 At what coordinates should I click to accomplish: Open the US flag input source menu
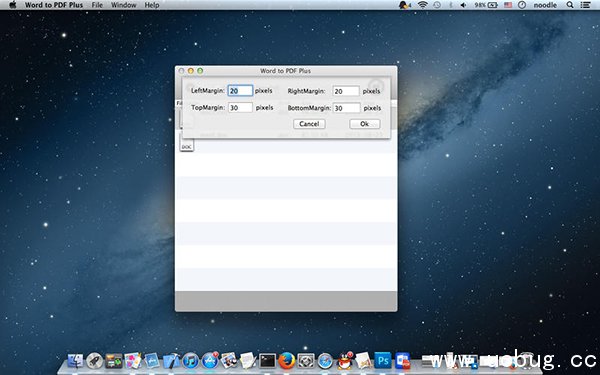click(508, 5)
